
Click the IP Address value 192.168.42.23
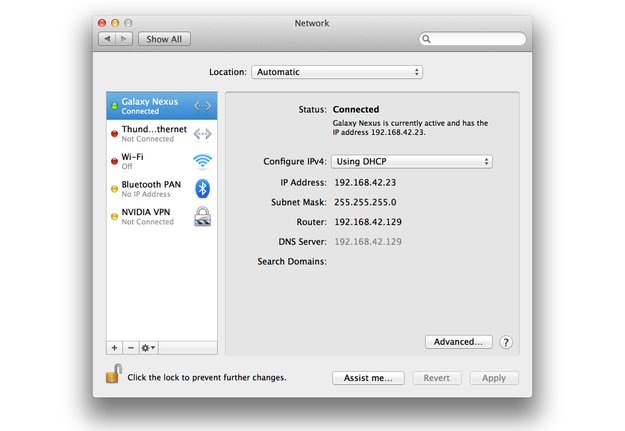tap(365, 183)
